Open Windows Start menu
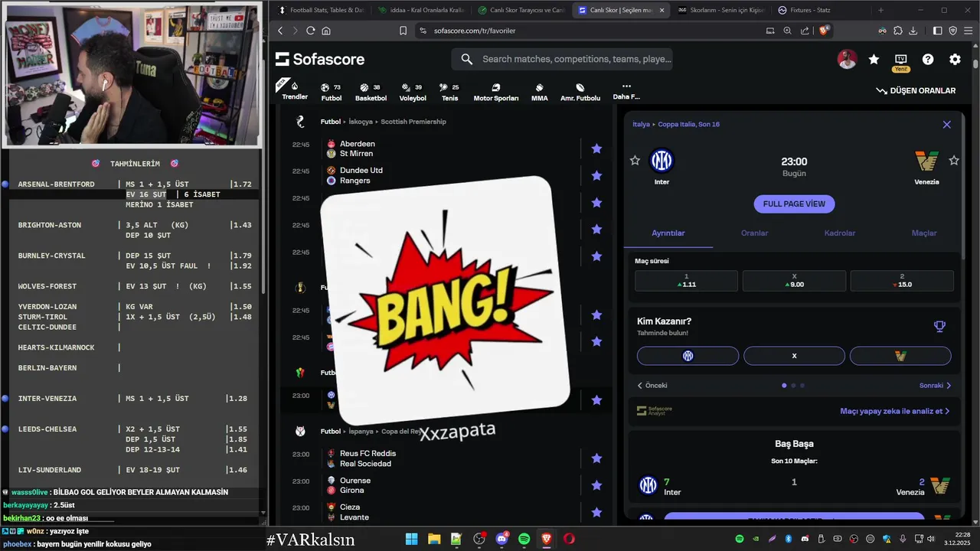This screenshot has width=980, height=551. [x=412, y=539]
